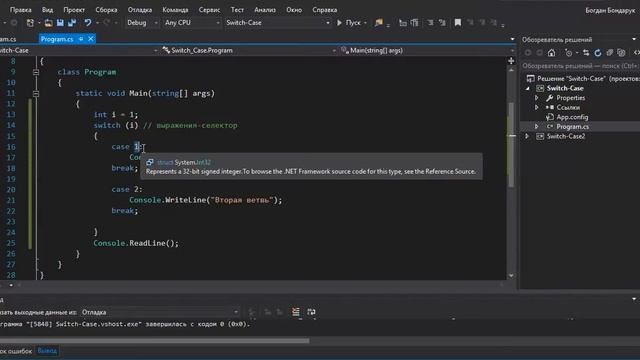The height and width of the screenshot is (360, 640).
Task: Switch to the список ошибок tab
Action: [x=16, y=351]
